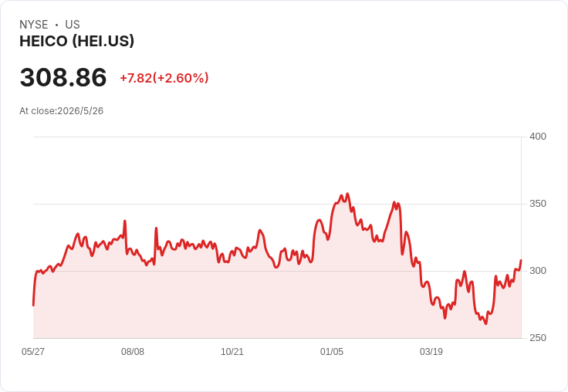Click the starting point of the price line
Image resolution: width=568 pixels, height=392 pixels.
[34, 306]
